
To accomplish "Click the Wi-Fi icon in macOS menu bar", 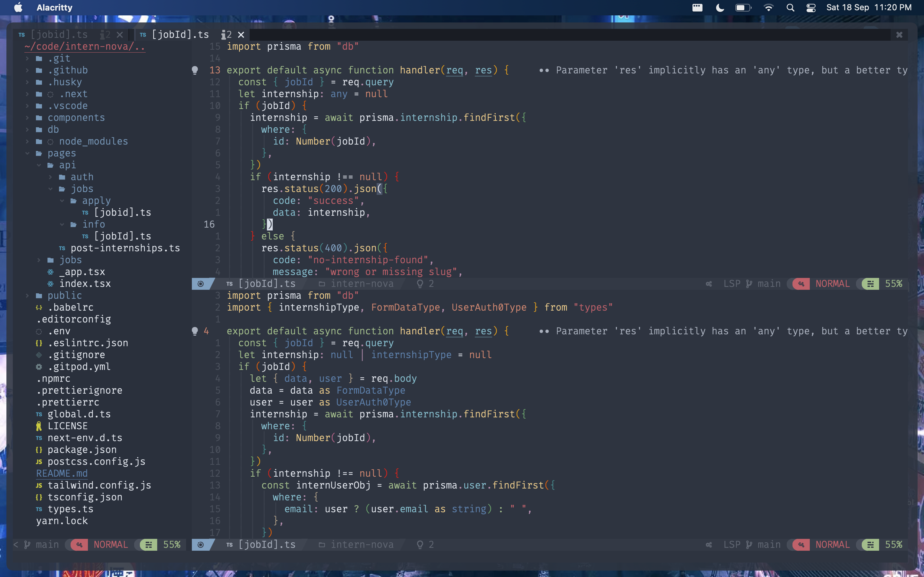I will pyautogui.click(x=768, y=7).
